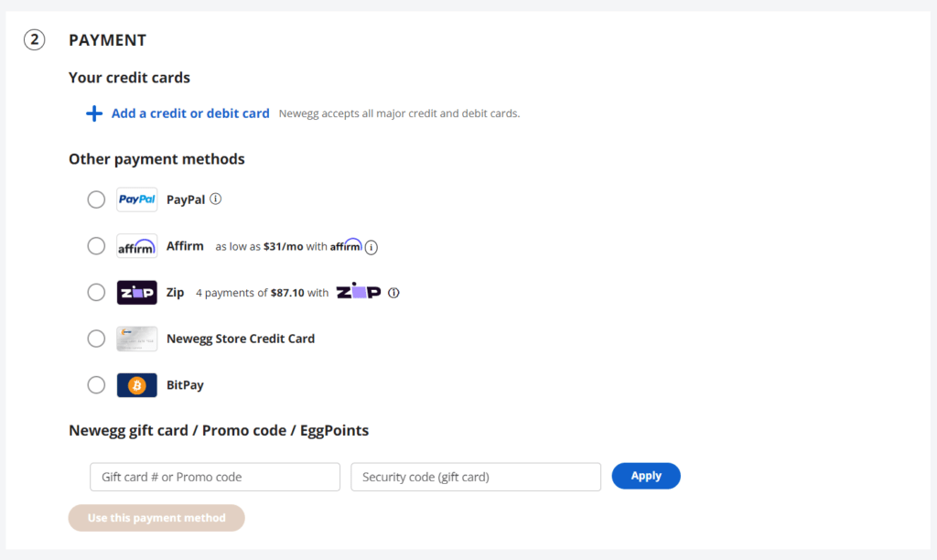The width and height of the screenshot is (937, 560).
Task: Click the blue plus icon to add card
Action: pyautogui.click(x=94, y=113)
